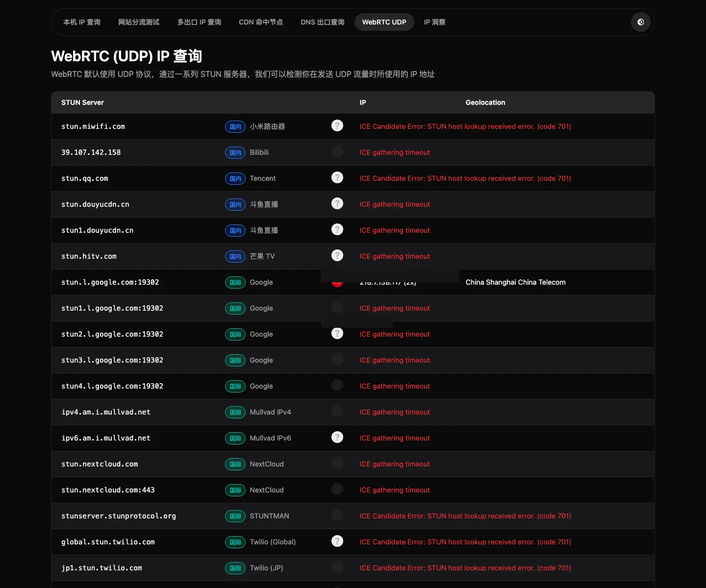Click the 国内 badge next to Bilibili
The width and height of the screenshot is (706, 588).
[235, 152]
